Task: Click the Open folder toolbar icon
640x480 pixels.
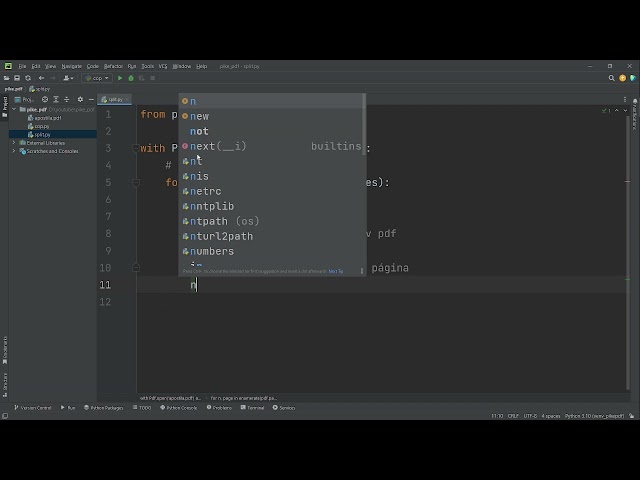Action: (x=7, y=78)
